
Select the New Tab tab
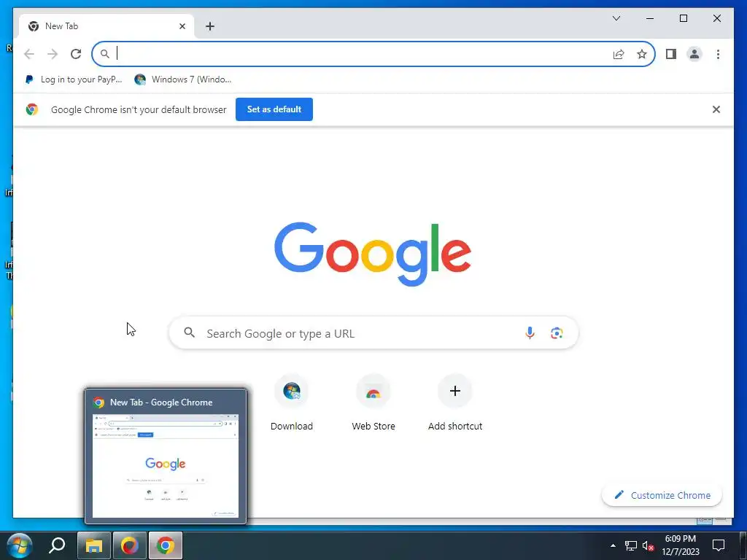107,26
